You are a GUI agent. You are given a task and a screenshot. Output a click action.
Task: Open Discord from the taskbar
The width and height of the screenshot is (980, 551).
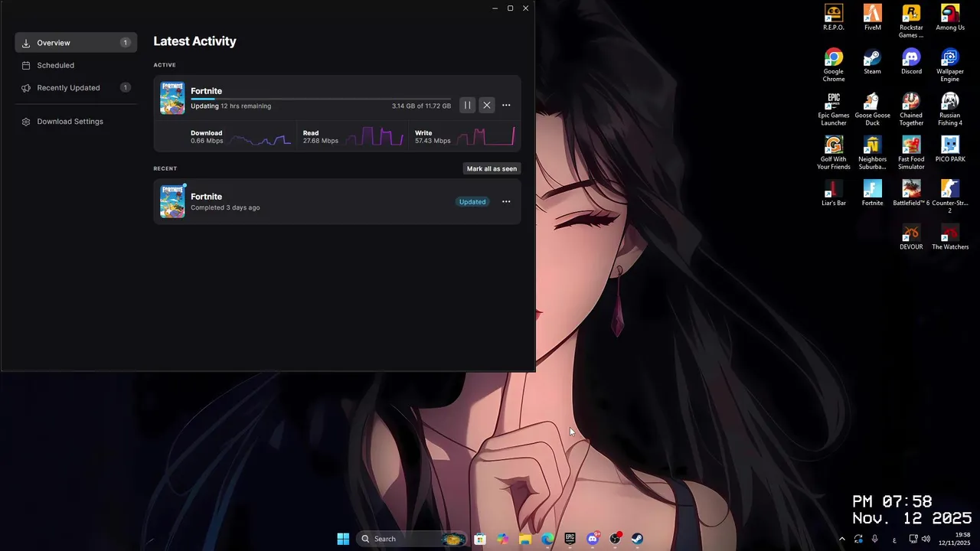(593, 539)
